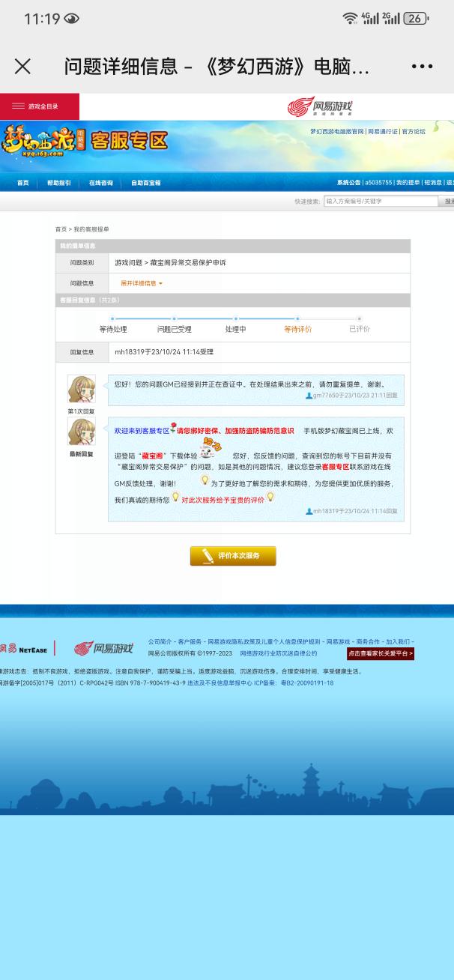Click text 游戏问题 > 藏宝阁异常交易保护申诉
The image size is (454, 980).
pyautogui.click(x=170, y=263)
